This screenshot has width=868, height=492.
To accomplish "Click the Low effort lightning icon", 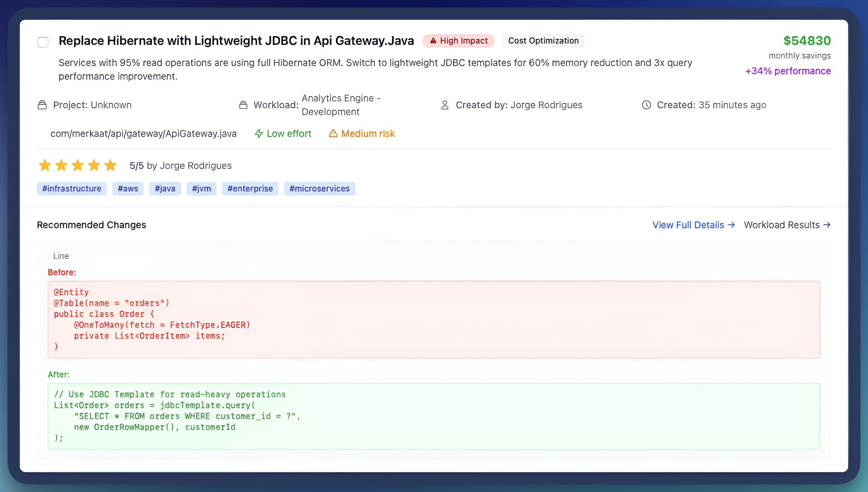I will coord(259,134).
